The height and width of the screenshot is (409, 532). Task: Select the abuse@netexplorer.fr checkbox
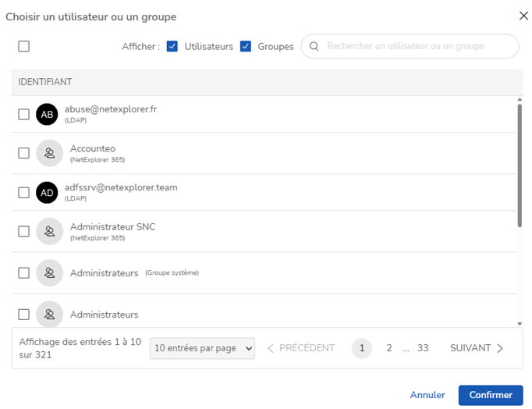click(x=24, y=114)
